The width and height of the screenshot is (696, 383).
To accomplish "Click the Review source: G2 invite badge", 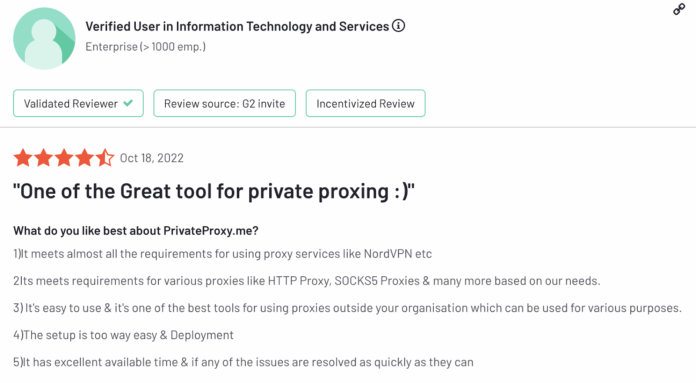I will point(225,103).
